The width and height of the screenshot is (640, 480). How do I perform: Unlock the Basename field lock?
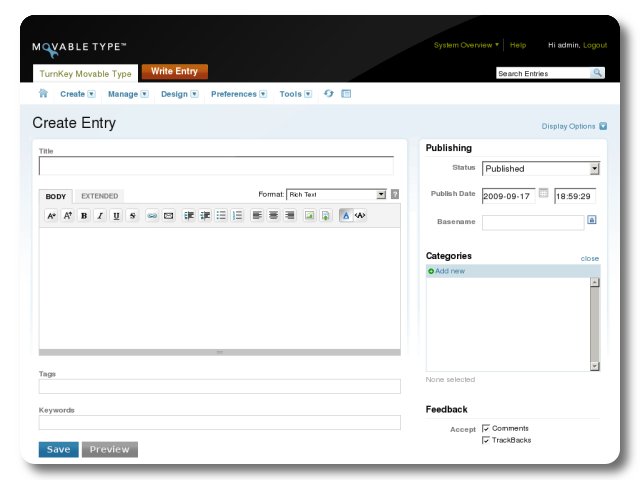pos(591,220)
